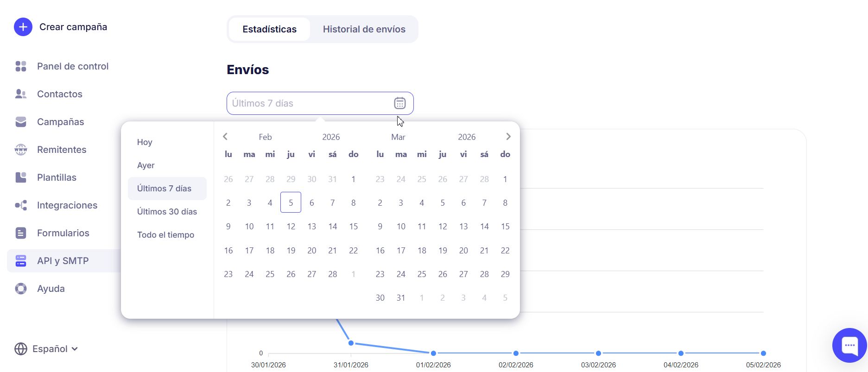Go to previous month in calendar

coord(225,137)
